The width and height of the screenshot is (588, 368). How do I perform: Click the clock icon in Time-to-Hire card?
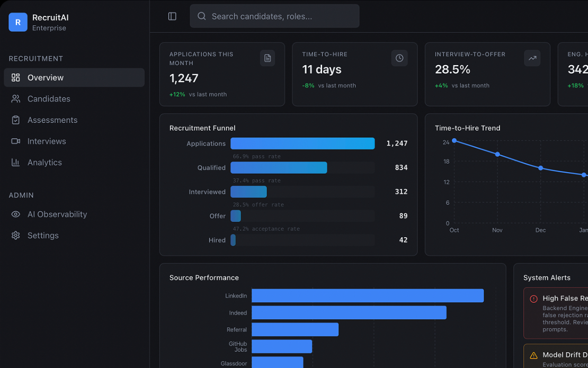[x=399, y=58]
